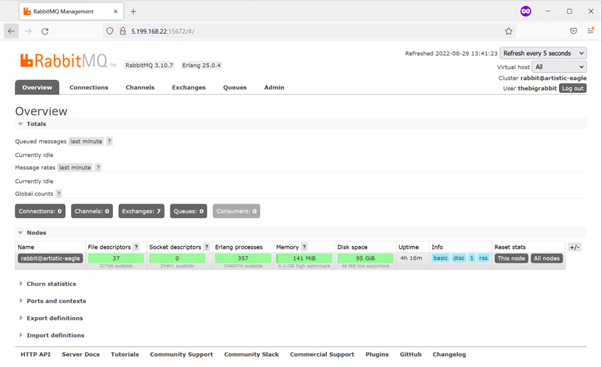The height and width of the screenshot is (367, 602).
Task: Open the Changelog footer link
Action: click(x=449, y=354)
